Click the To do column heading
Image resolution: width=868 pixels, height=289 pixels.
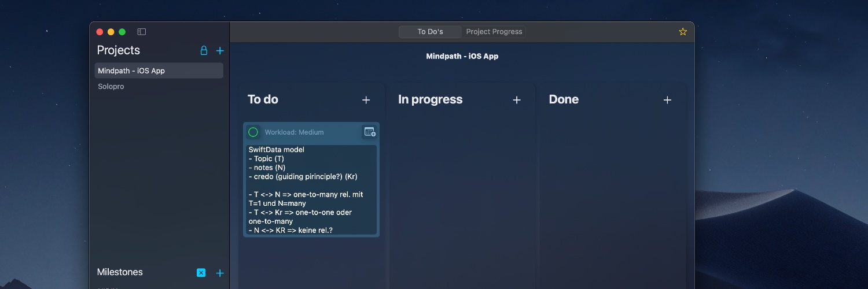tap(263, 99)
